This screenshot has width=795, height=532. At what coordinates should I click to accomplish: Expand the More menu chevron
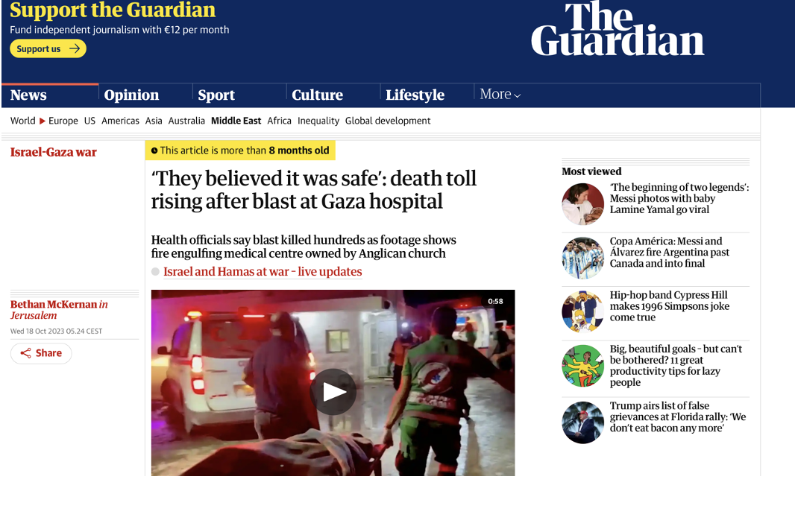(x=517, y=95)
